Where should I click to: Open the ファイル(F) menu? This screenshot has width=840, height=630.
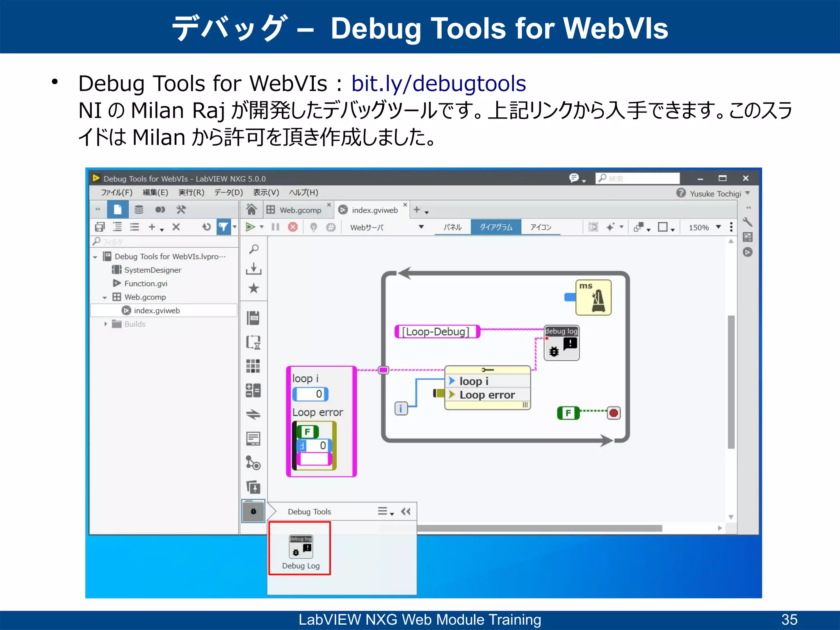(116, 192)
